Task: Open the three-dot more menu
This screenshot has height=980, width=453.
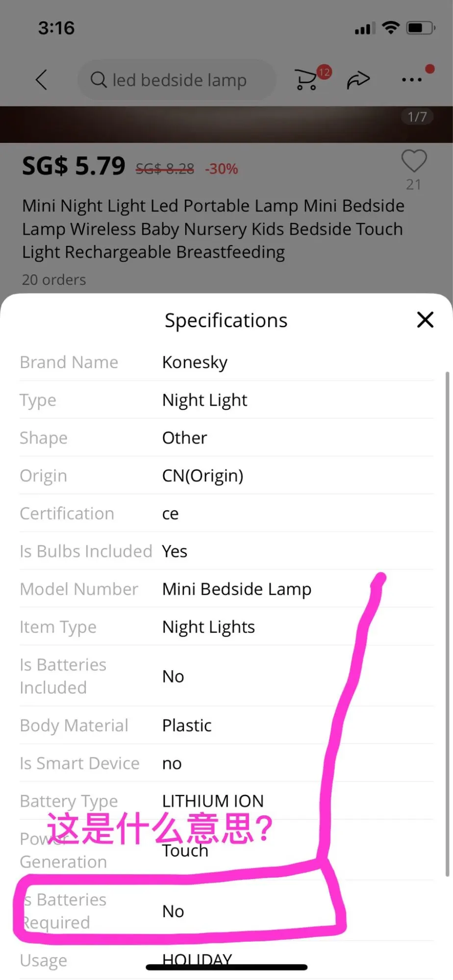Action: click(x=411, y=80)
